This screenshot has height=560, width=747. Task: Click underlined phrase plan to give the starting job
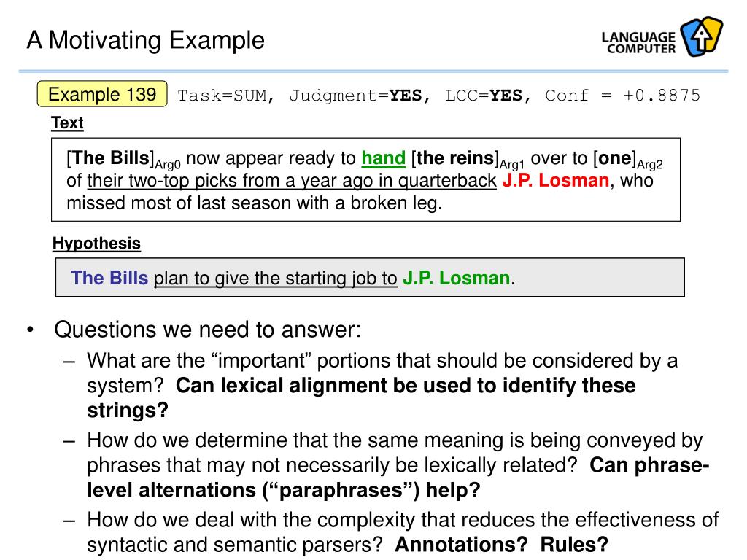click(x=275, y=278)
